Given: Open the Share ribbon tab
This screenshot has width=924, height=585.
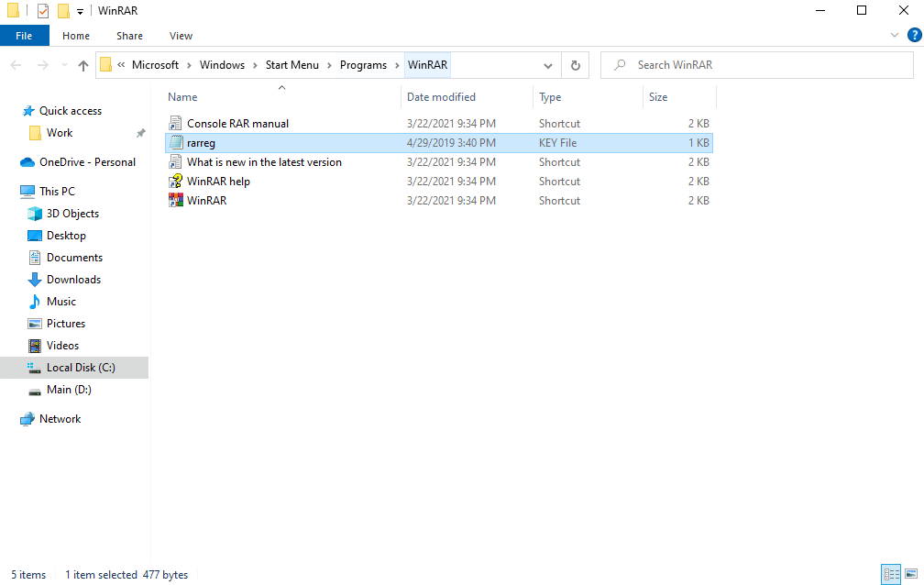Looking at the screenshot, I should point(129,36).
